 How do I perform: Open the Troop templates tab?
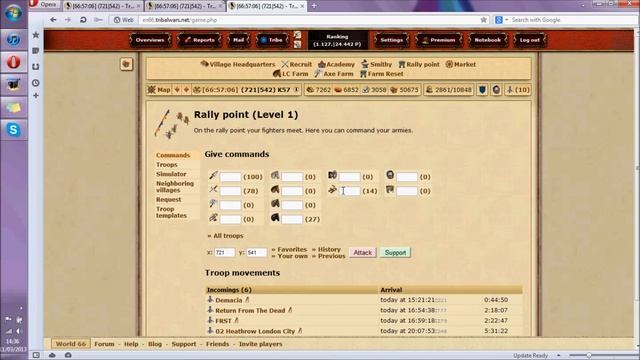click(171, 212)
